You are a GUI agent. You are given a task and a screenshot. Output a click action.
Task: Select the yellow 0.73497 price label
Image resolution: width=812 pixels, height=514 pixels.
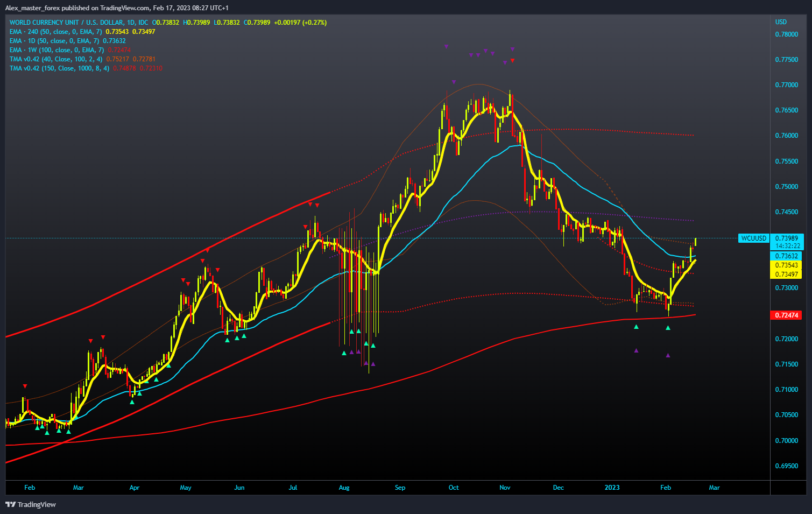[x=787, y=274]
